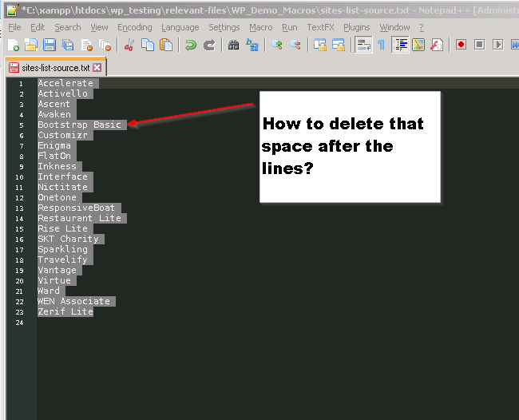This screenshot has width=519, height=420.
Task: Close the sites-list-source.txt tab
Action: [97, 68]
